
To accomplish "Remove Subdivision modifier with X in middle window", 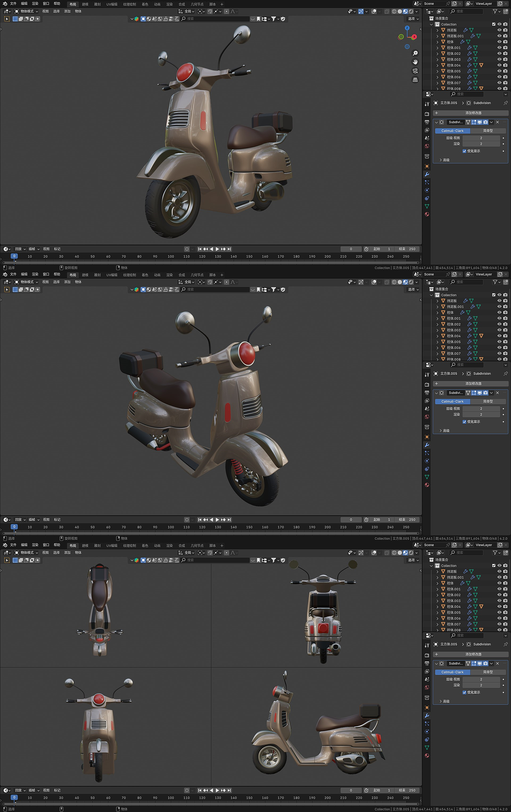I will click(497, 393).
